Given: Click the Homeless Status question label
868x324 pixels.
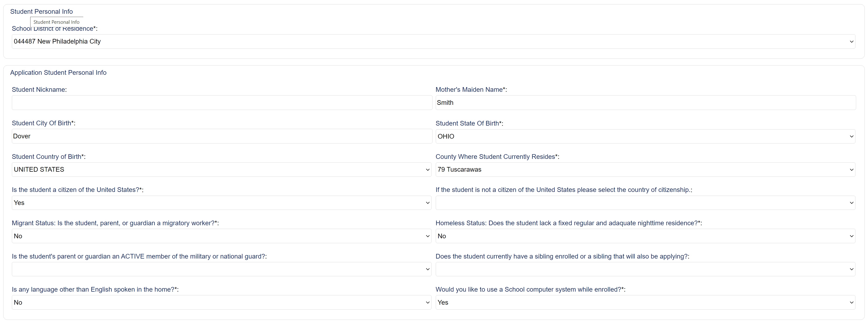Looking at the screenshot, I should pyautogui.click(x=569, y=223).
